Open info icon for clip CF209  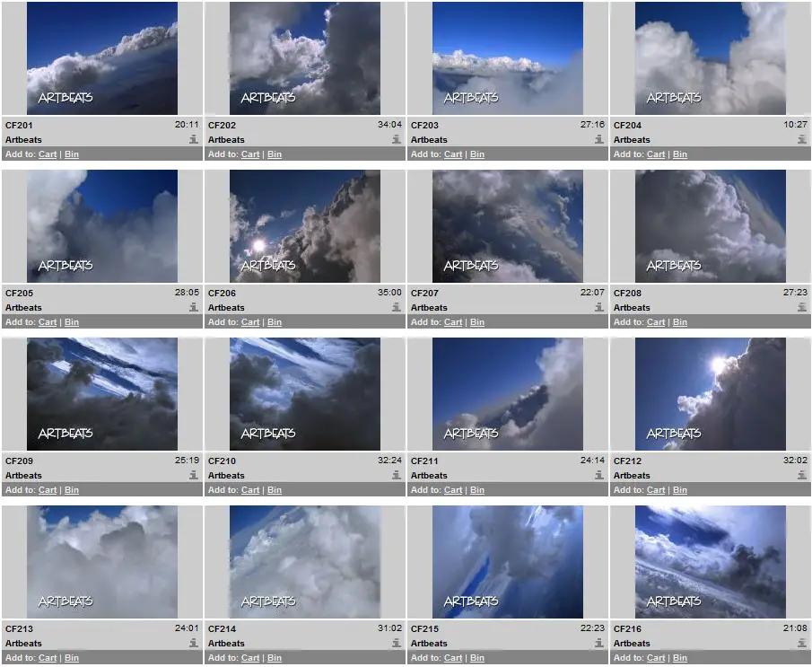(194, 475)
